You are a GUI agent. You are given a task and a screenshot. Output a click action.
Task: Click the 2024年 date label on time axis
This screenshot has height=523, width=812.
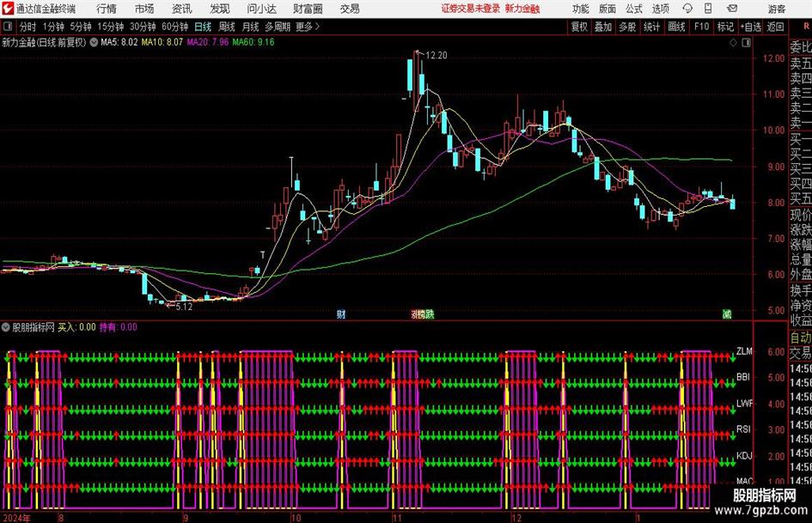(16, 518)
